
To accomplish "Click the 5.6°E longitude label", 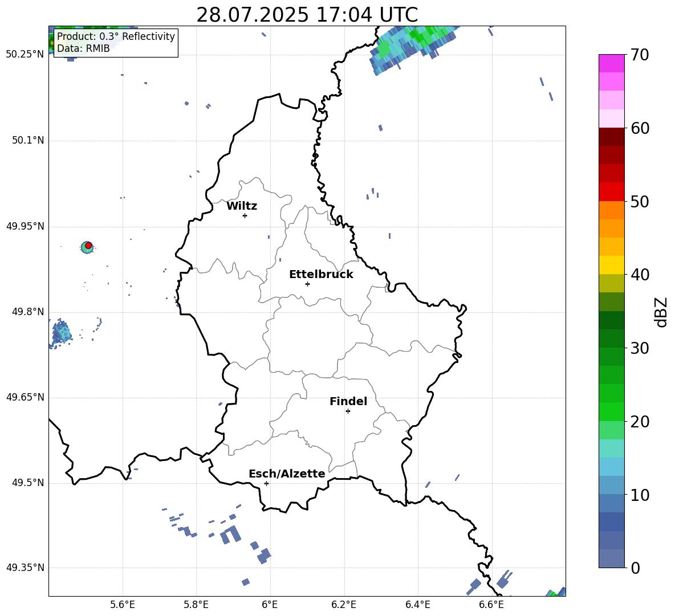I will pyautogui.click(x=123, y=605).
